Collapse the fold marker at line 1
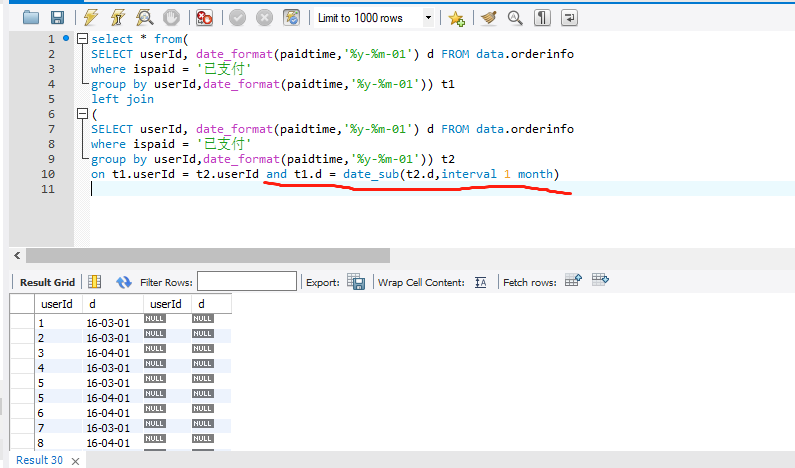 [x=82, y=39]
